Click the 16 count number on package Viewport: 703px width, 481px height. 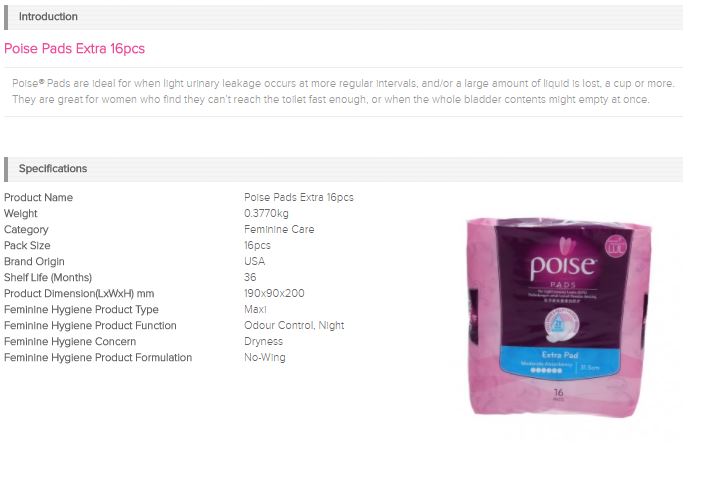click(558, 393)
